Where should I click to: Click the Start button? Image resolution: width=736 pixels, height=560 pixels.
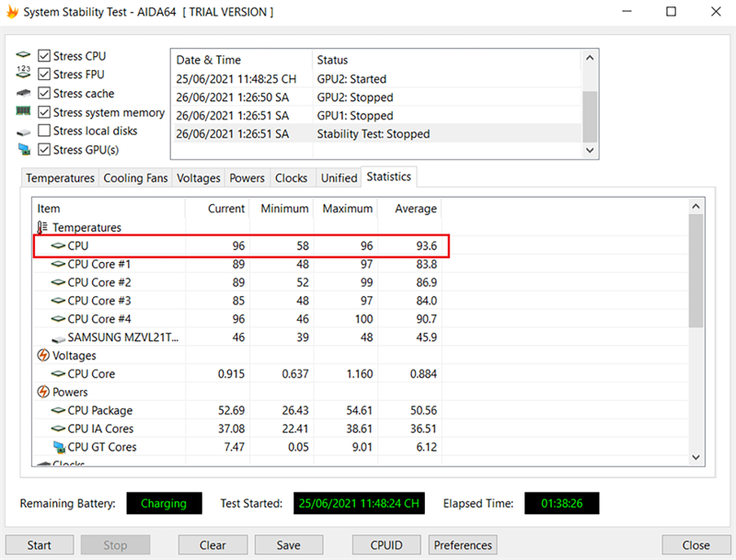(40, 545)
